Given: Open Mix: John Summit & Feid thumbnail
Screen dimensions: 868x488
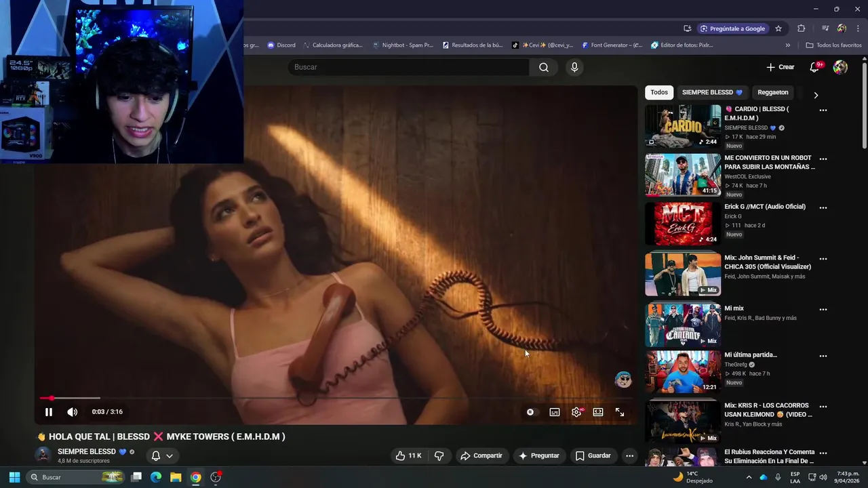Looking at the screenshot, I should [x=683, y=274].
